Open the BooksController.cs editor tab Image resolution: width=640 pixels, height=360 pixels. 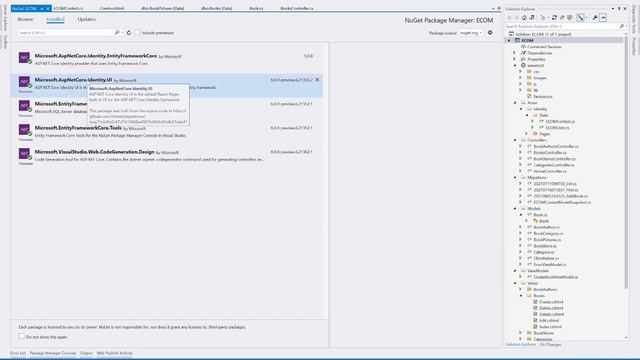297,8
